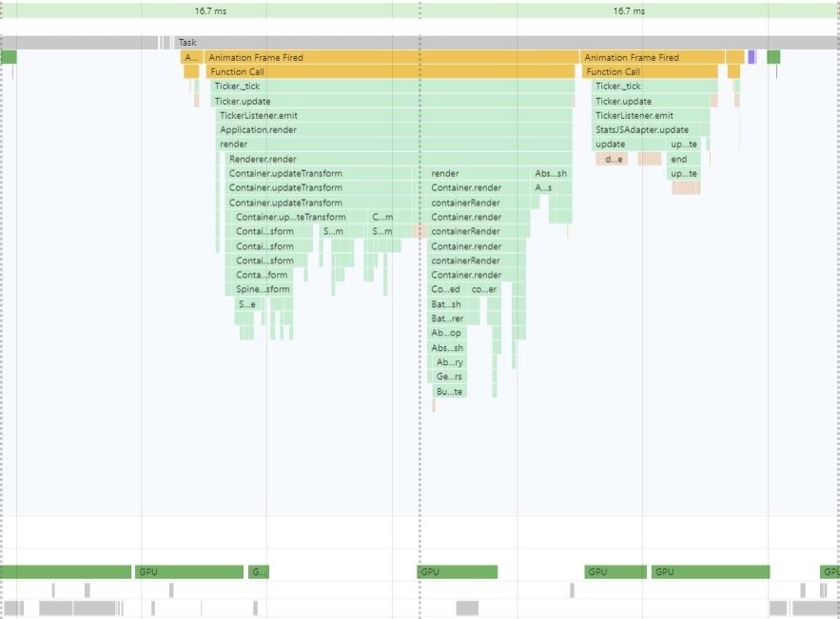
Task: Click the Bu...te block
Action: tap(449, 392)
